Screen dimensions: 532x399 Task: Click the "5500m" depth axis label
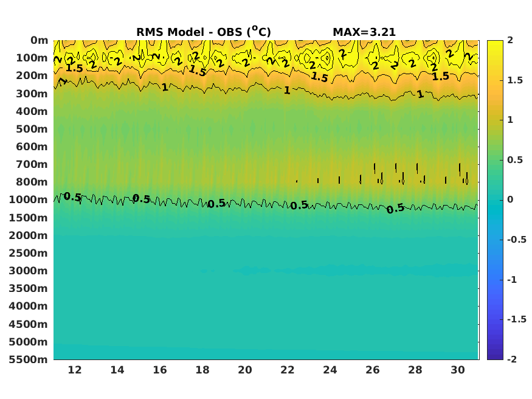pyautogui.click(x=29, y=359)
